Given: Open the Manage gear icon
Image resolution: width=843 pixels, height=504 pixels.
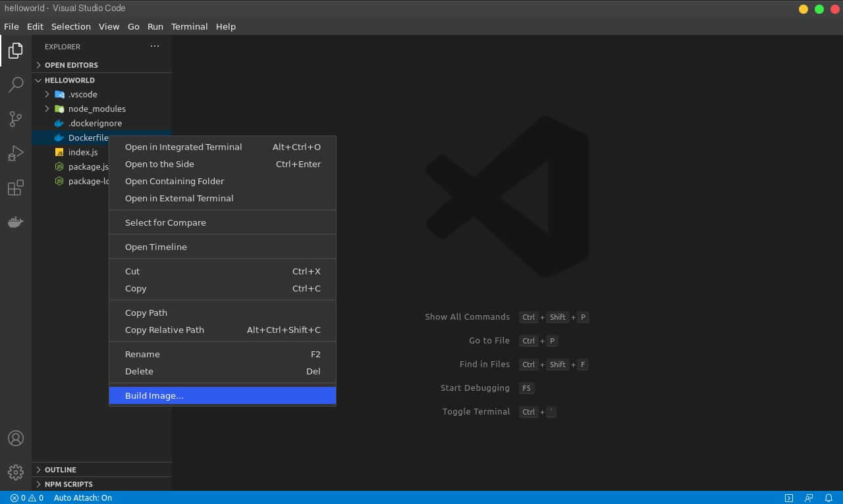Looking at the screenshot, I should pyautogui.click(x=16, y=472).
